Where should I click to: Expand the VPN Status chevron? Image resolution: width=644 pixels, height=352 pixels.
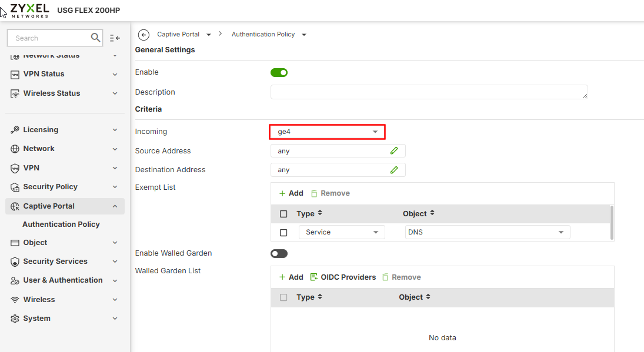[x=115, y=74]
